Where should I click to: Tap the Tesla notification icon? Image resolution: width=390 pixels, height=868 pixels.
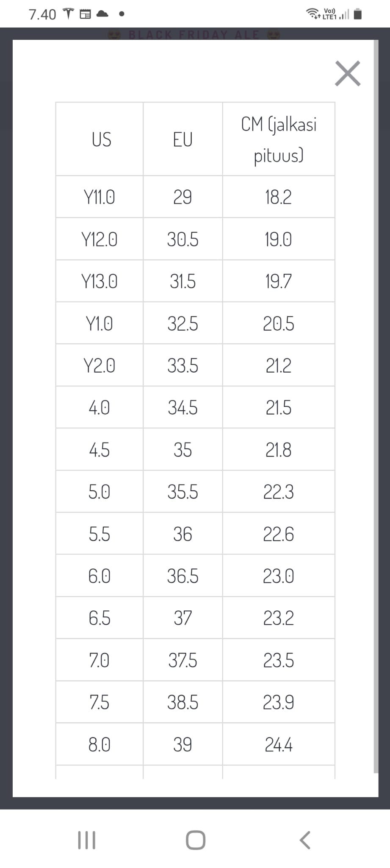coord(68,14)
